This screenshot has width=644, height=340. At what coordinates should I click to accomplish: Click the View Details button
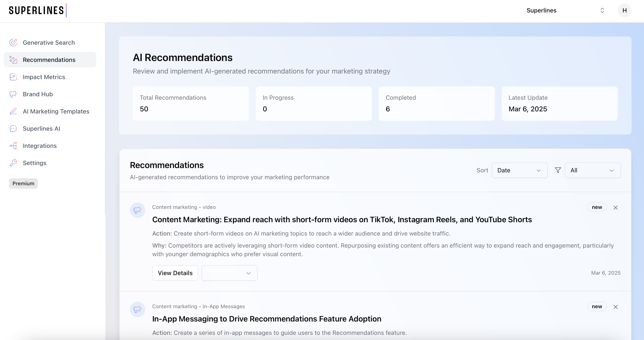175,273
